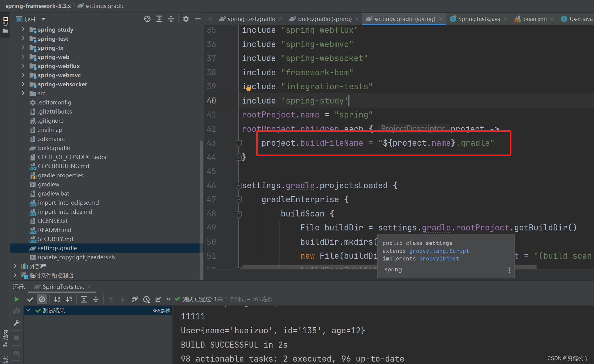Viewport: 594px width, 364px height.
Task: Expand the src folder in tree
Action: coord(23,93)
